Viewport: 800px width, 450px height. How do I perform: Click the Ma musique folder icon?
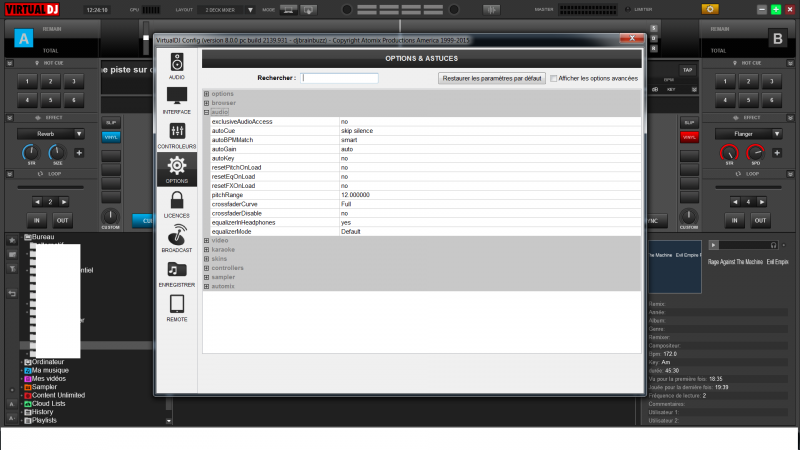(28, 370)
